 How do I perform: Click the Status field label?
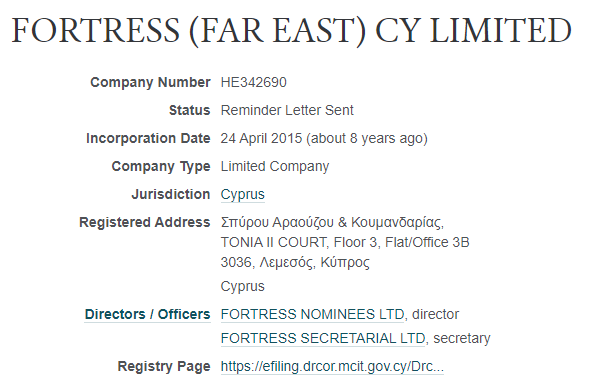tap(189, 110)
